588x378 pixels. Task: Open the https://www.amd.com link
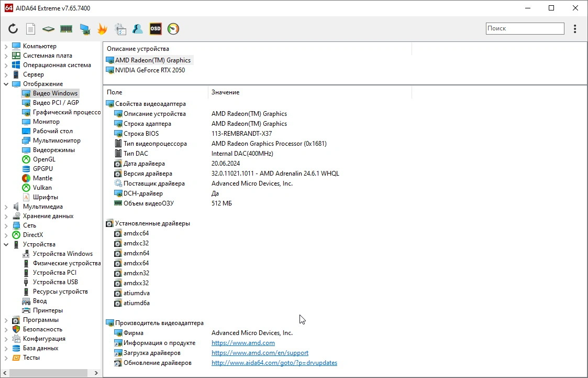click(x=243, y=343)
